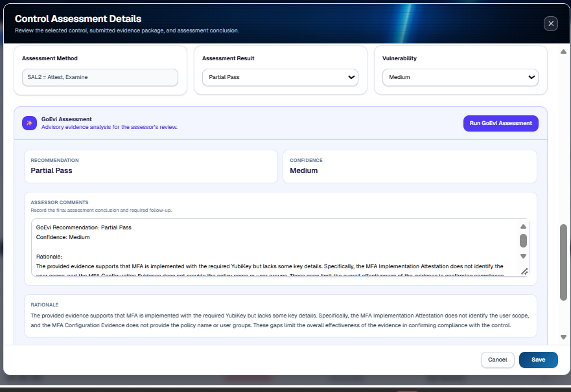
Task: Click the textarea resize handle icon
Action: [524, 271]
